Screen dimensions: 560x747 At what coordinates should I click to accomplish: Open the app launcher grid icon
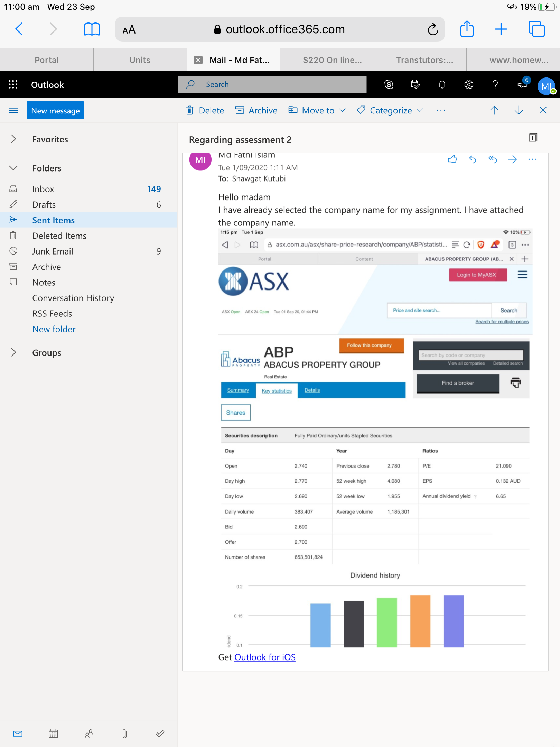[13, 85]
